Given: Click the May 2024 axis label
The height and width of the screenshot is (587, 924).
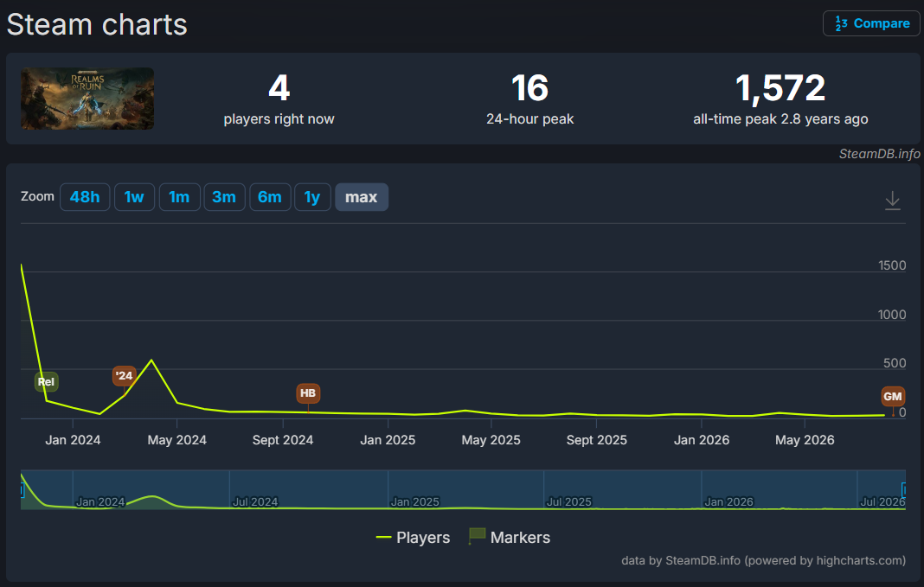Looking at the screenshot, I should [176, 440].
